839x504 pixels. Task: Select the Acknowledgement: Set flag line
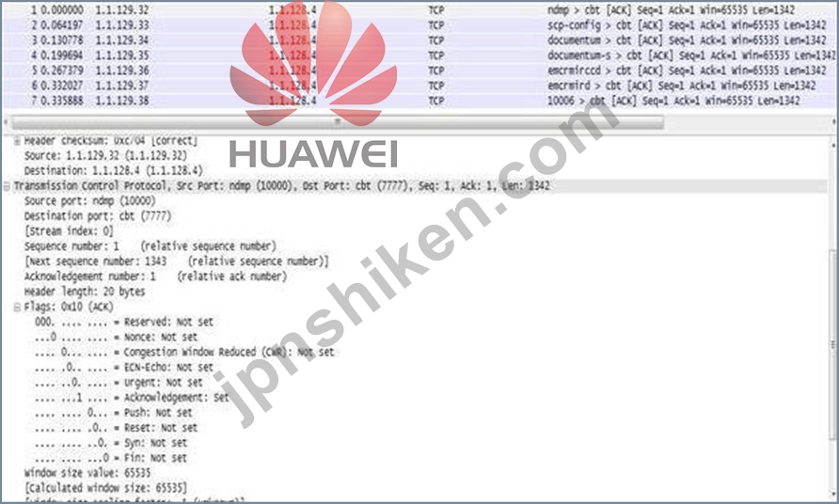[x=132, y=398]
